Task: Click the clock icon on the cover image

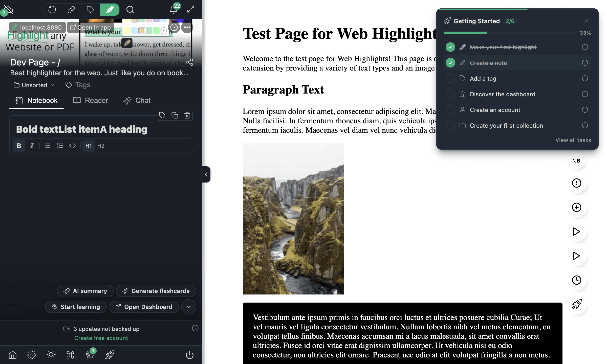Action: click(x=174, y=27)
